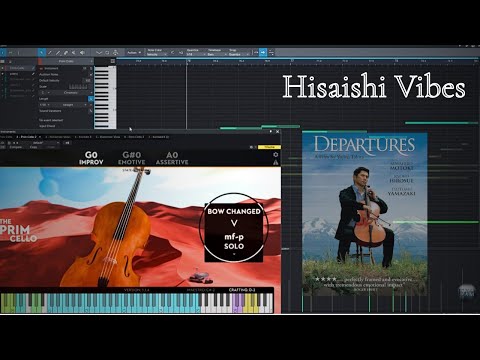Viewport: 480px width, 360px height.
Task: Select the G#0 Emotive mode
Action: point(132,158)
